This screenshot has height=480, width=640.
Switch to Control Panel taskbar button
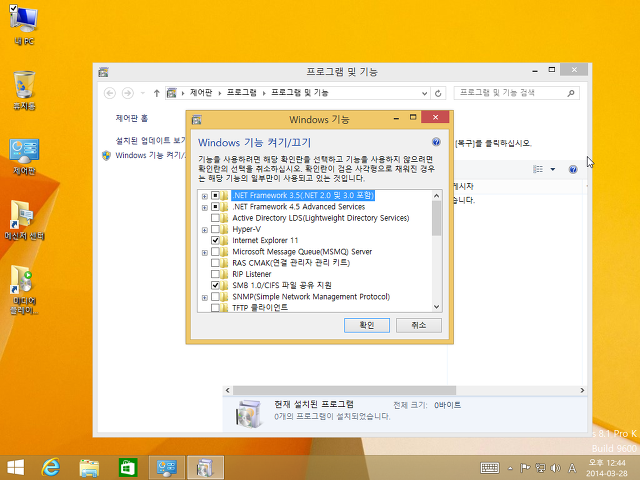point(167,467)
